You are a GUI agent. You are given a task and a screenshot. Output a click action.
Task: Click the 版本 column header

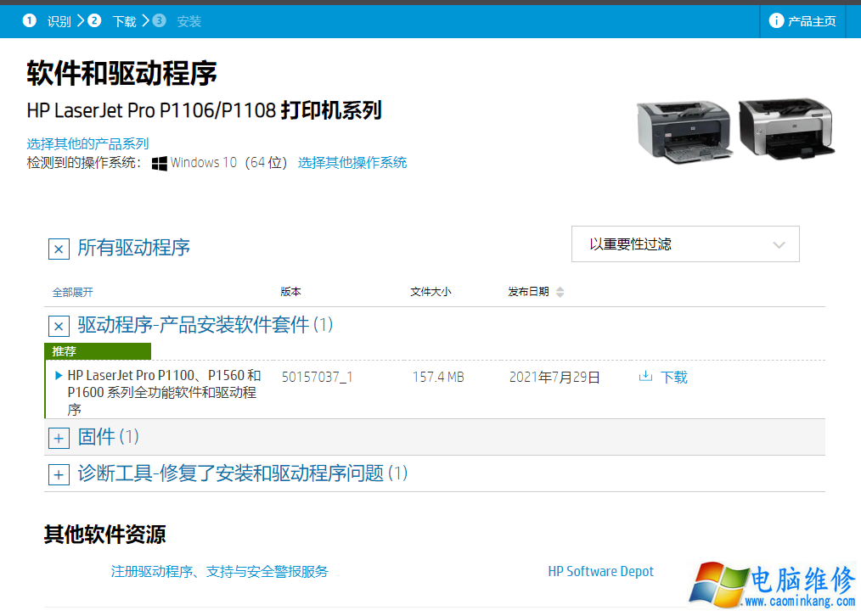(290, 292)
